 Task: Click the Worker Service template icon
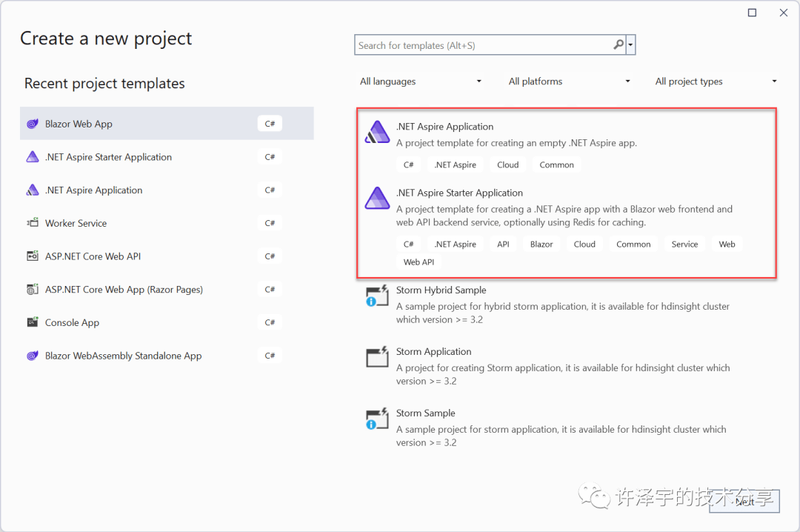[x=33, y=222]
